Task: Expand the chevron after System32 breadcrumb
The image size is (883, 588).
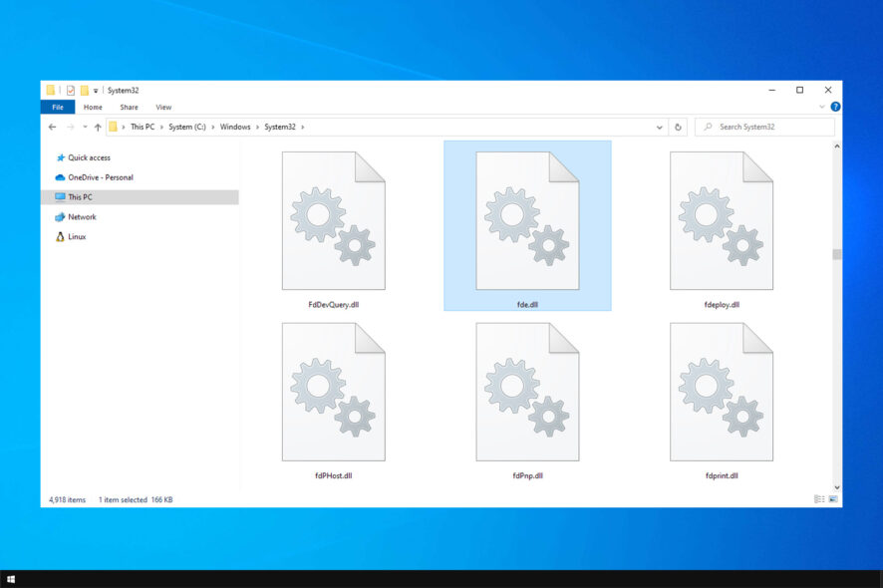Action: [x=302, y=128]
